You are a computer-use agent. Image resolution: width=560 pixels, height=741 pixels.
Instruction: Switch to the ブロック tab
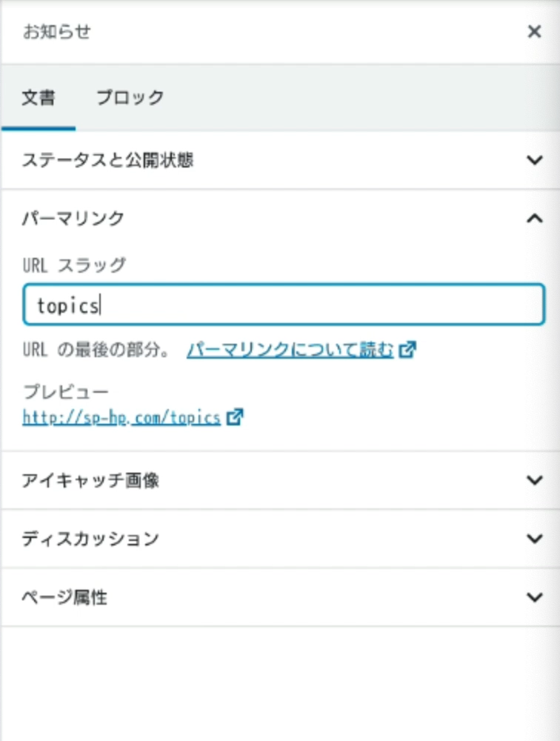[130, 98]
